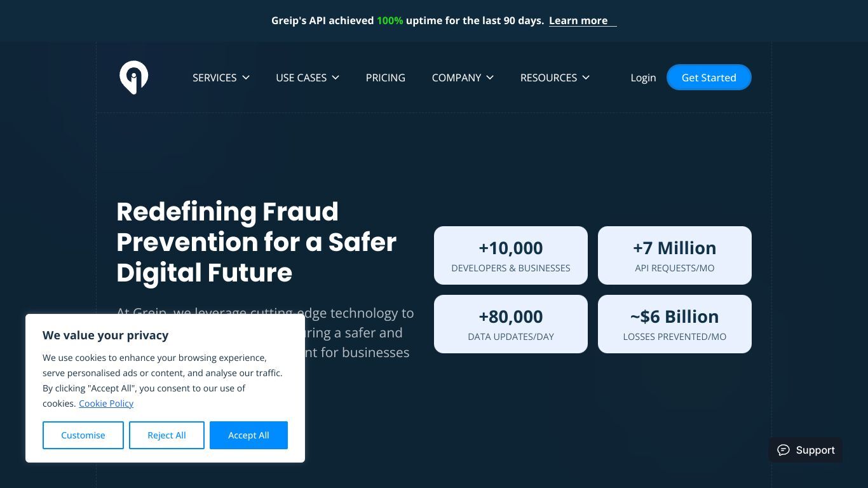Viewport: 868px width, 488px height.
Task: Open the Cookie Policy link
Action: [x=106, y=403]
